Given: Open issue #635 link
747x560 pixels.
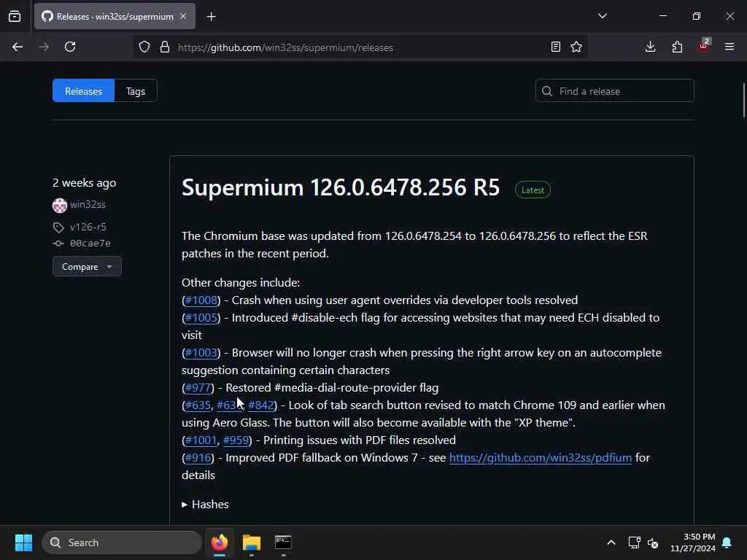Looking at the screenshot, I should [x=198, y=405].
